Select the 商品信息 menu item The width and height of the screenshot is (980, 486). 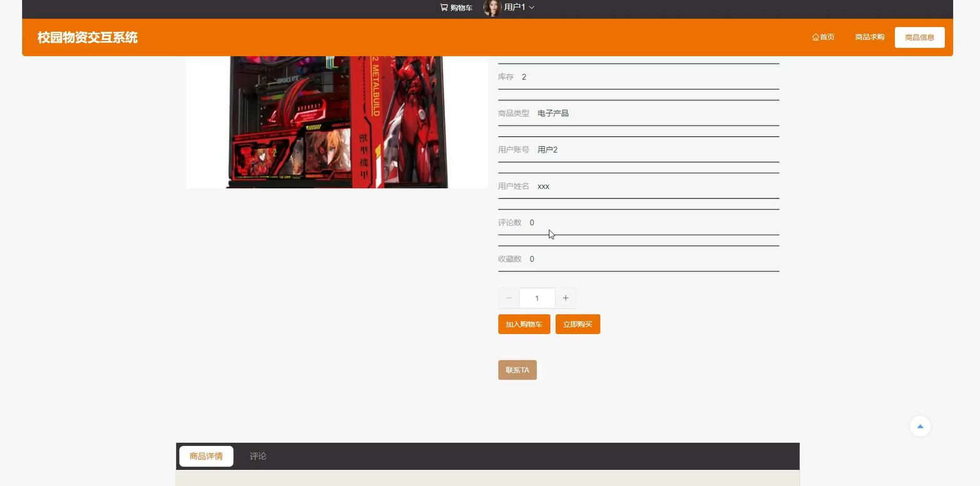coord(919,38)
